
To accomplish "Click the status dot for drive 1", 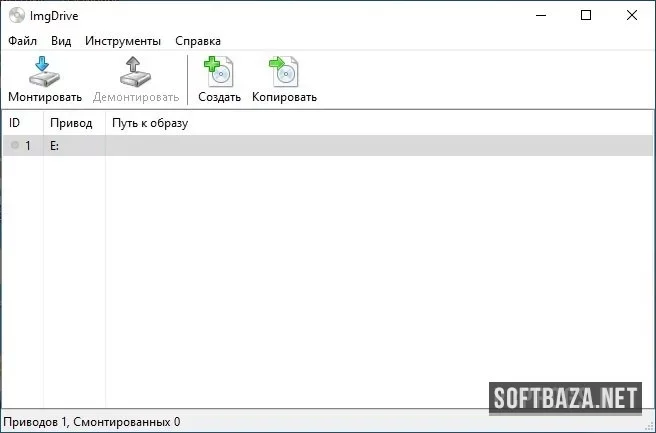I will click(x=15, y=145).
